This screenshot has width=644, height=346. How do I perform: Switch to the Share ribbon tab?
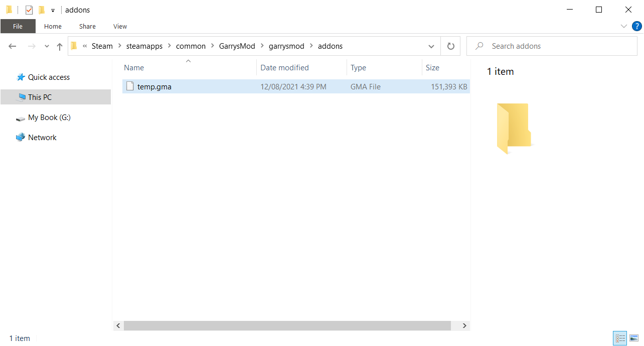point(87,26)
